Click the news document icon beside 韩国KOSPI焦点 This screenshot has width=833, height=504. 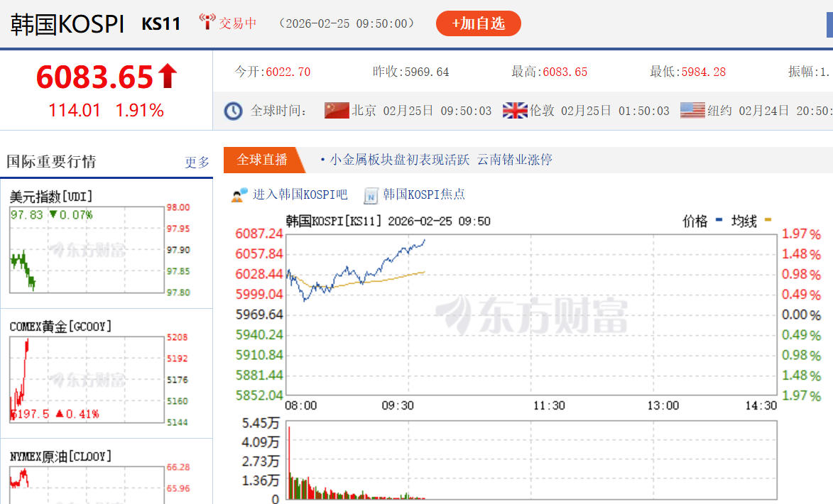pyautogui.click(x=371, y=196)
